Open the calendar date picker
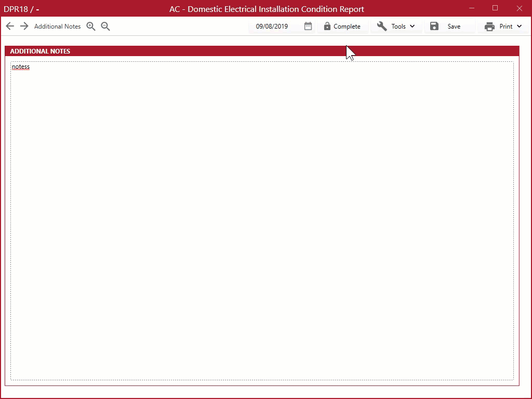The width and height of the screenshot is (532, 399). coord(308,26)
